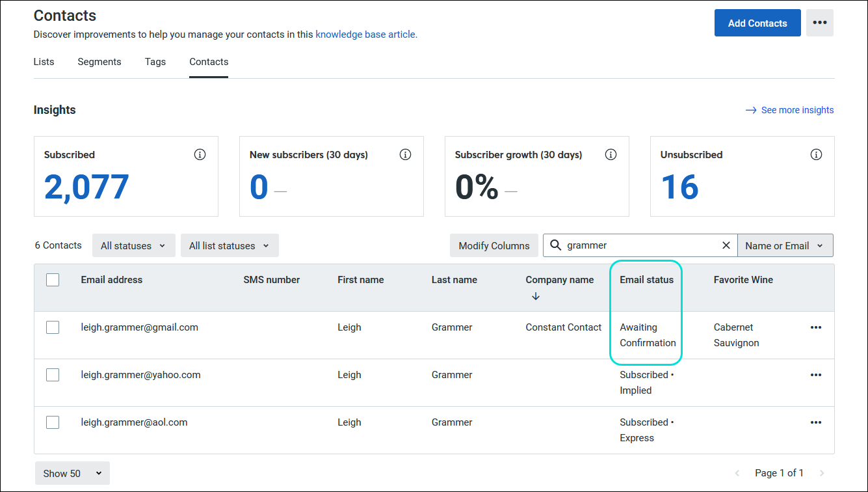Clear the grammer search with X icon

726,245
